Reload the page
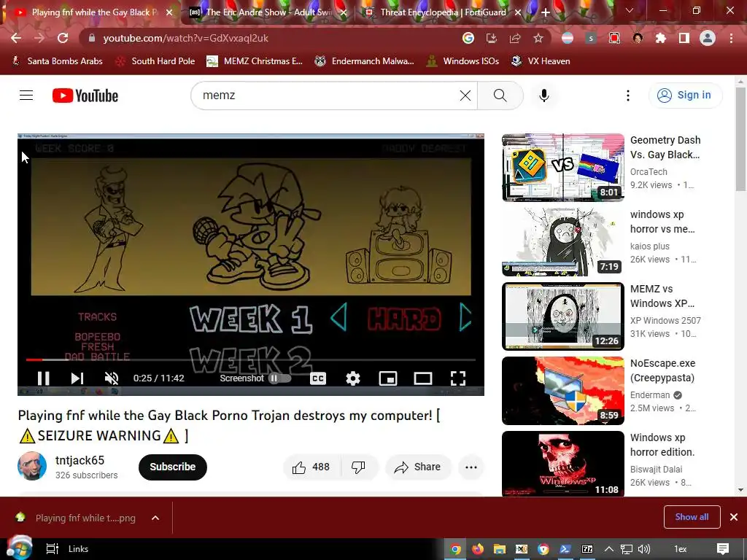The width and height of the screenshot is (747, 560). [x=63, y=38]
